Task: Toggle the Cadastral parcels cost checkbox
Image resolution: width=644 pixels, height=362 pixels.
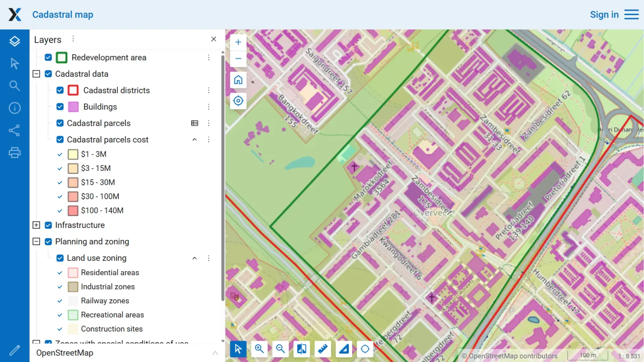Action: 60,140
